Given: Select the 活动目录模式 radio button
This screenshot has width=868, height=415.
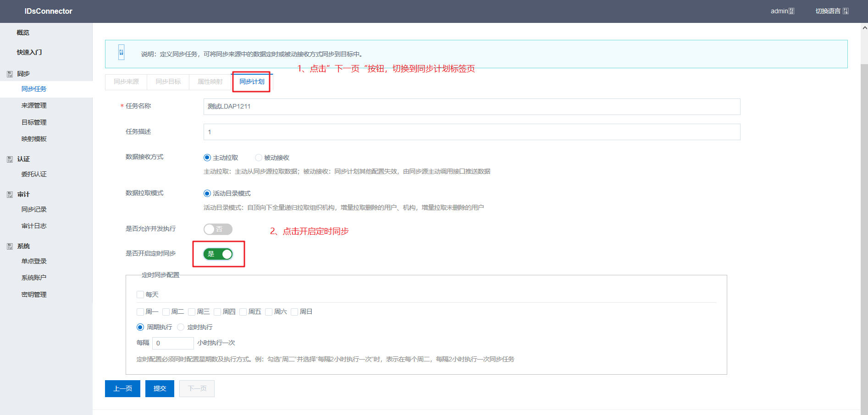Looking at the screenshot, I should pos(207,193).
